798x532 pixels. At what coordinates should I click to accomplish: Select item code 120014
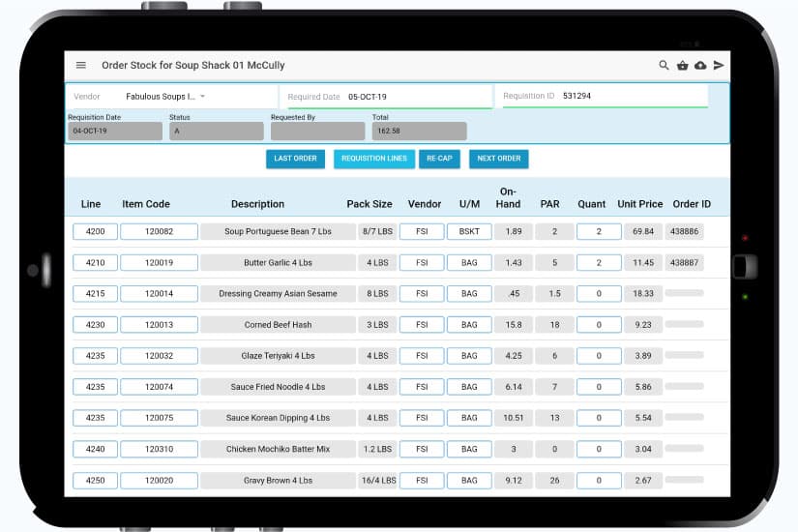coord(159,294)
